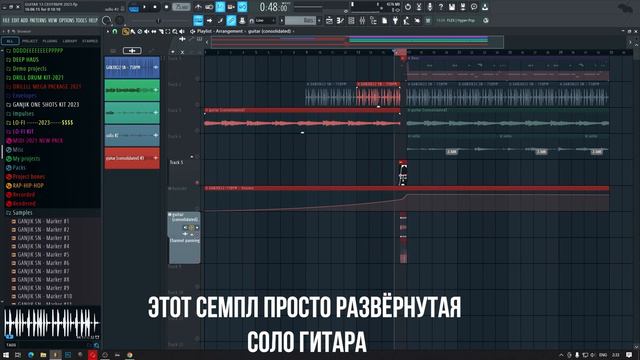Open the pattern selector dropdown
This screenshot has width=640, height=360.
300,20
